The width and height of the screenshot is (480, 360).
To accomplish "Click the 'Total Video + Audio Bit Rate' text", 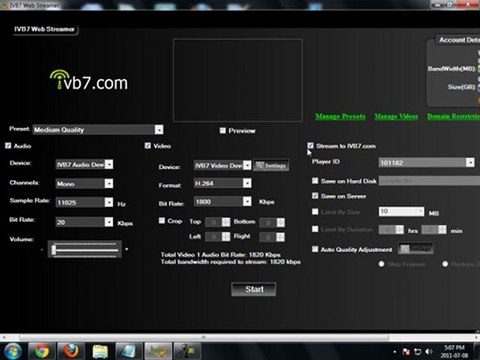I will point(221,255).
